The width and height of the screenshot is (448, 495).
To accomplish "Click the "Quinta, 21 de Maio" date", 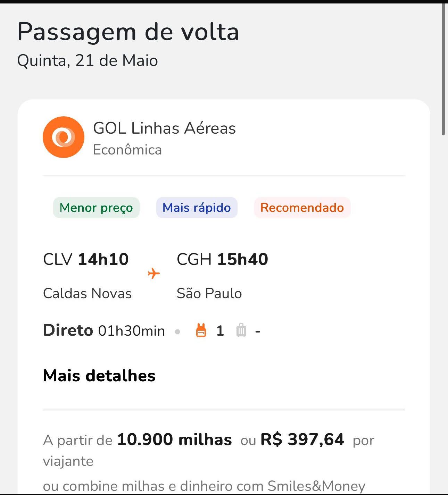I will 88,61.
